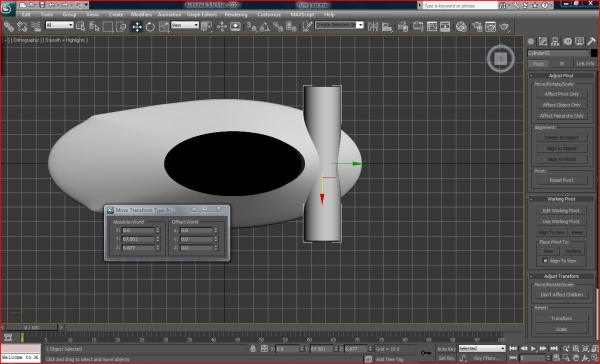This screenshot has width=600, height=364.
Task: Click the ViewCube in the viewport
Action: click(x=501, y=59)
